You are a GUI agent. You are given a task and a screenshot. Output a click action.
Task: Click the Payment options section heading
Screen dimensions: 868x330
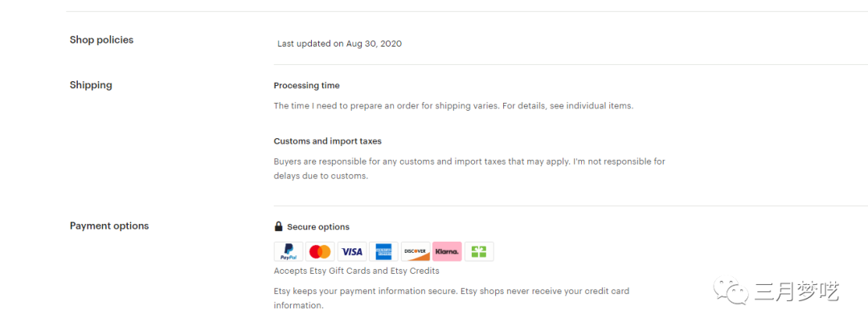(x=109, y=226)
